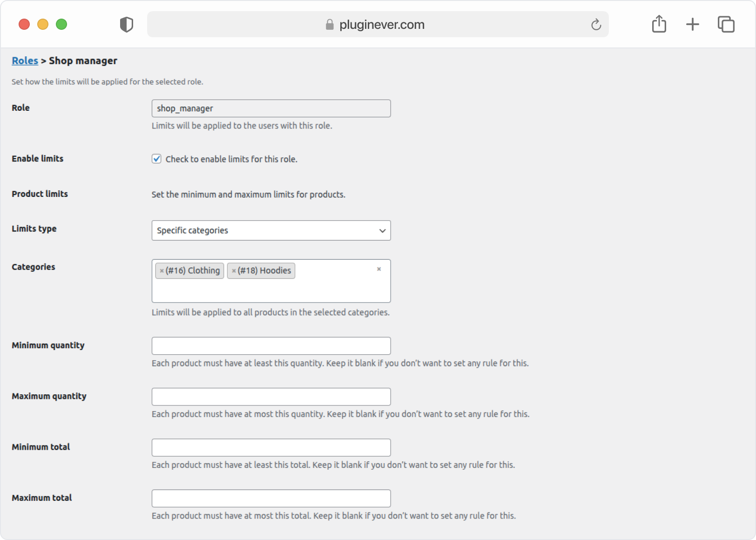Focus the Maximum quantity input
756x540 pixels.
tap(271, 397)
